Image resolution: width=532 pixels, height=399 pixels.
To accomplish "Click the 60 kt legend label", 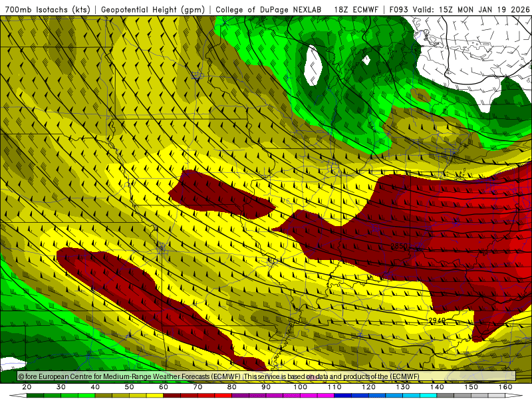I will coord(164,387).
